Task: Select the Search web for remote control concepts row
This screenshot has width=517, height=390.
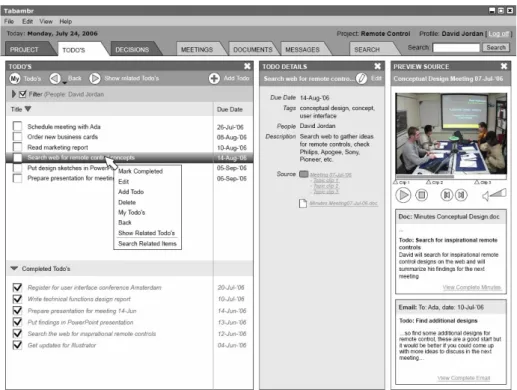Action: tap(129, 157)
